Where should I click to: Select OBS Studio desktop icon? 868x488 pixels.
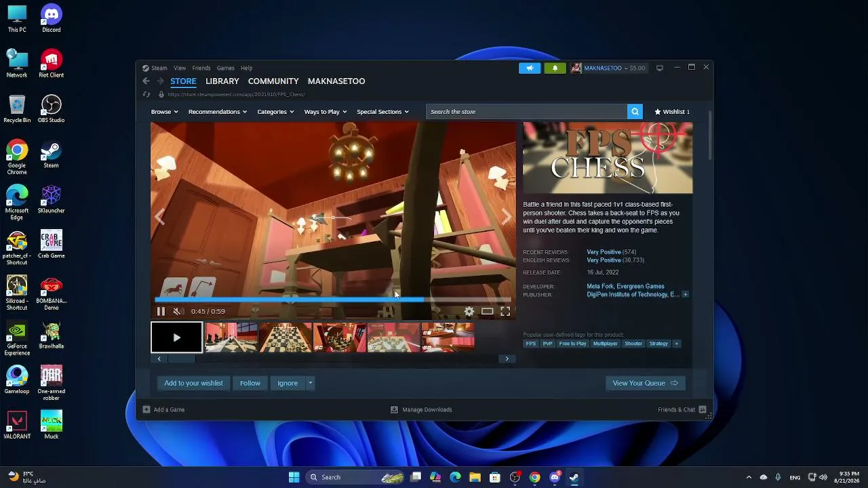pyautogui.click(x=51, y=109)
